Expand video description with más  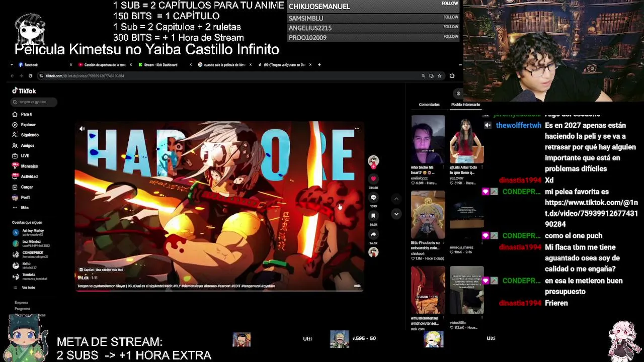pos(357,286)
